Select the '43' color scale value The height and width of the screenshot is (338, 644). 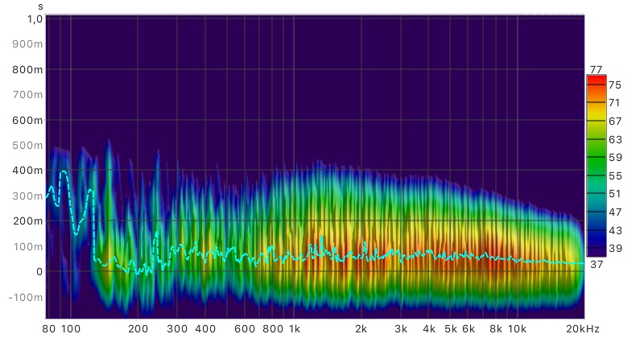click(x=615, y=230)
